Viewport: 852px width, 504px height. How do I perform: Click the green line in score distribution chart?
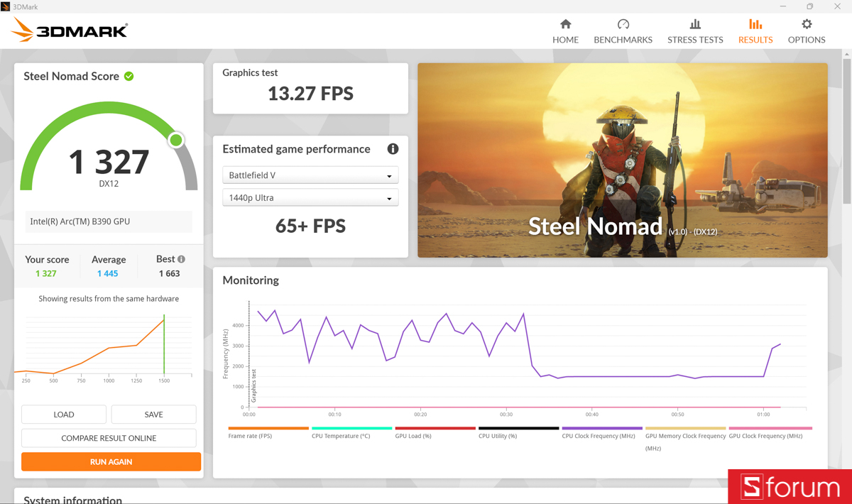click(x=164, y=344)
